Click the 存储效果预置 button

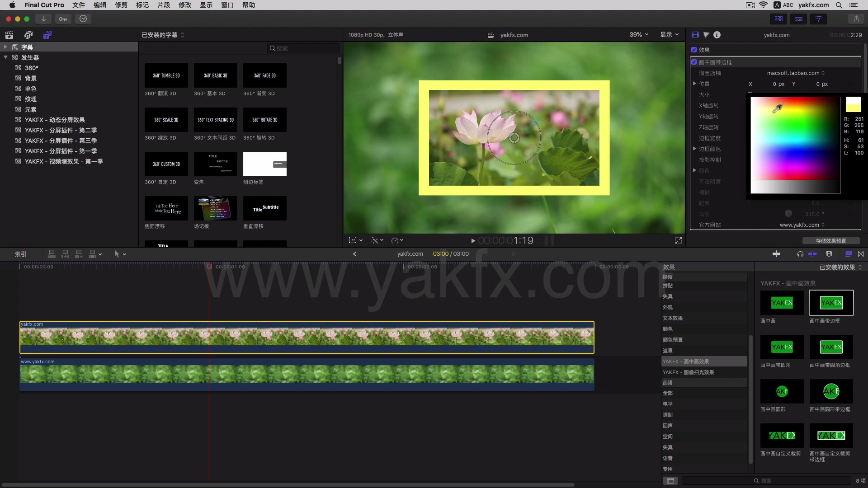pyautogui.click(x=830, y=241)
